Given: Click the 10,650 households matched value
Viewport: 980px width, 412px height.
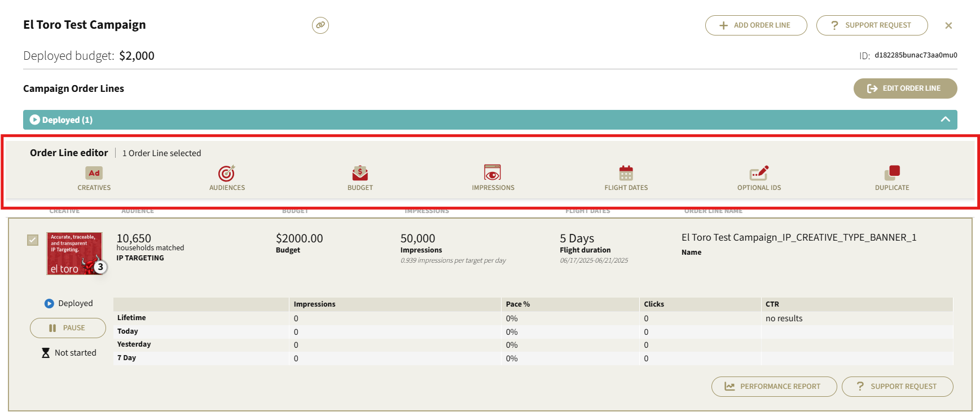Looking at the screenshot, I should (x=134, y=238).
